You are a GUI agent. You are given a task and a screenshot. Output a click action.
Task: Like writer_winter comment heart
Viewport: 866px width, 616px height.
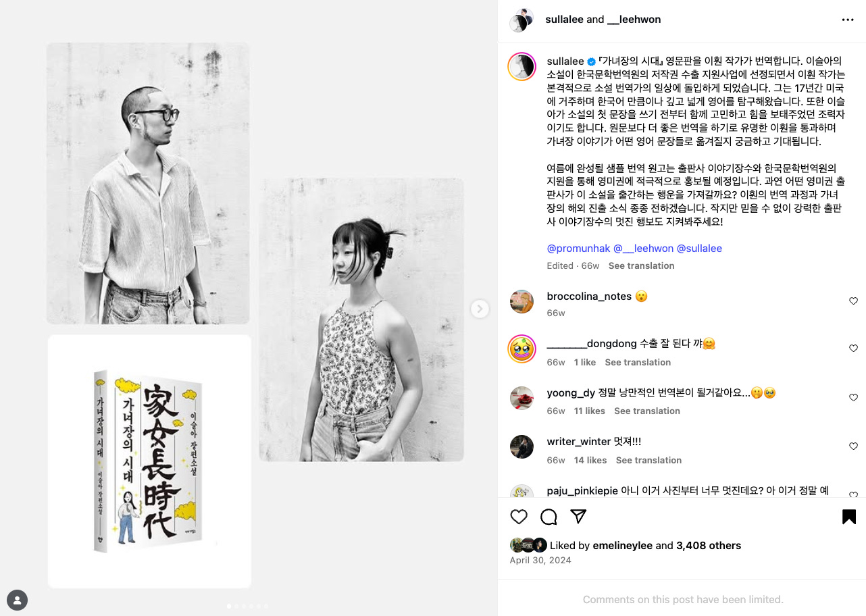[853, 446]
